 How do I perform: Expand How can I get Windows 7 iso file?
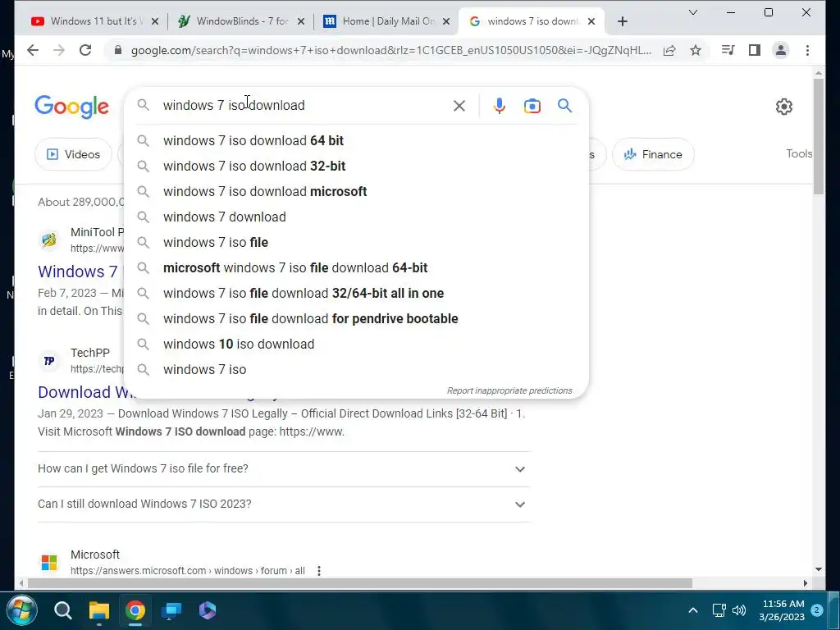[x=283, y=468]
